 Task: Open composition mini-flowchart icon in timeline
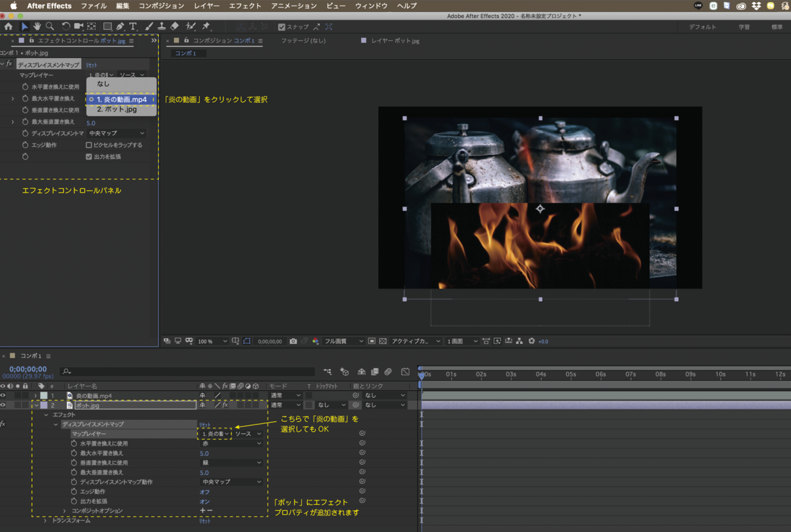coord(328,372)
